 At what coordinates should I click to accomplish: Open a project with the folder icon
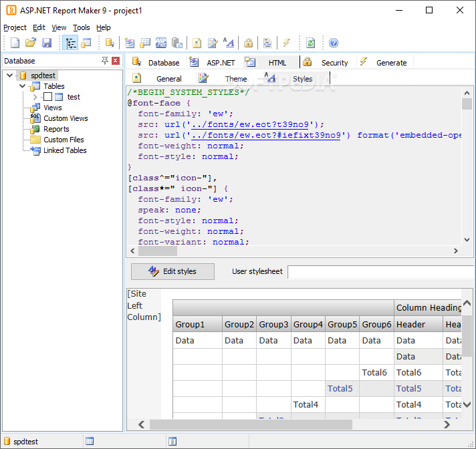[31, 43]
